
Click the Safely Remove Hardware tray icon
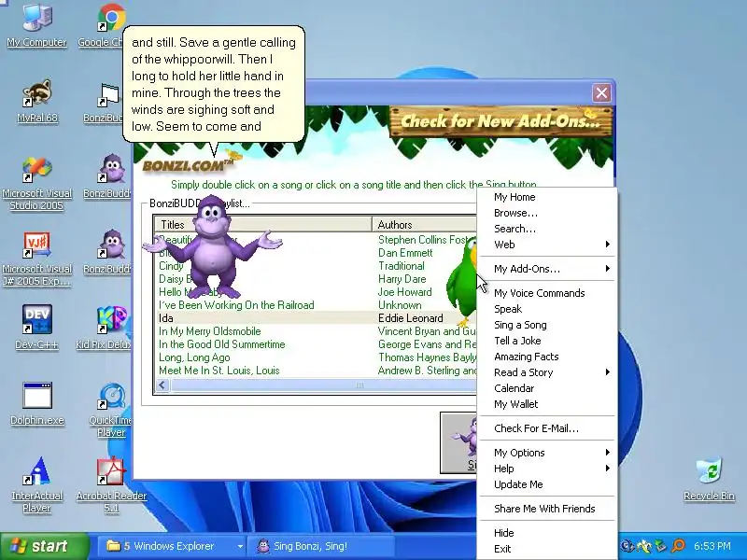coord(661,546)
